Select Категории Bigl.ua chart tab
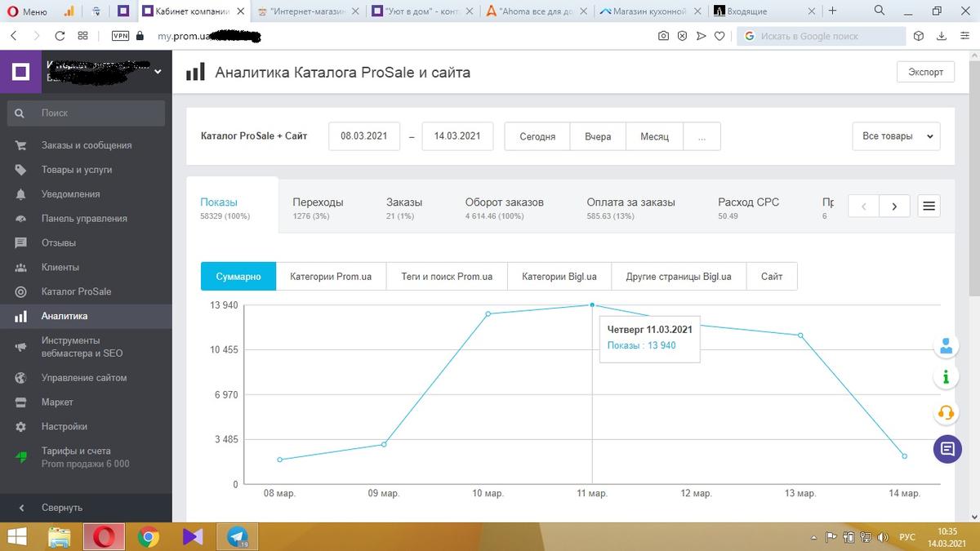The width and height of the screenshot is (980, 551). click(x=559, y=277)
